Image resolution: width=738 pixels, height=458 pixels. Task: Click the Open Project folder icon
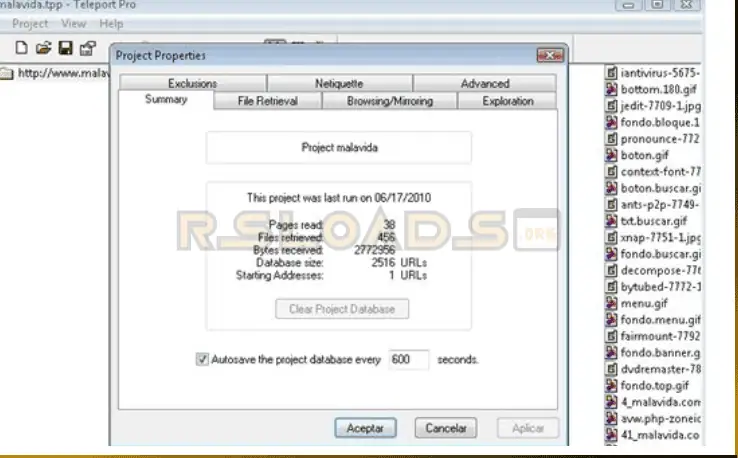[x=43, y=47]
